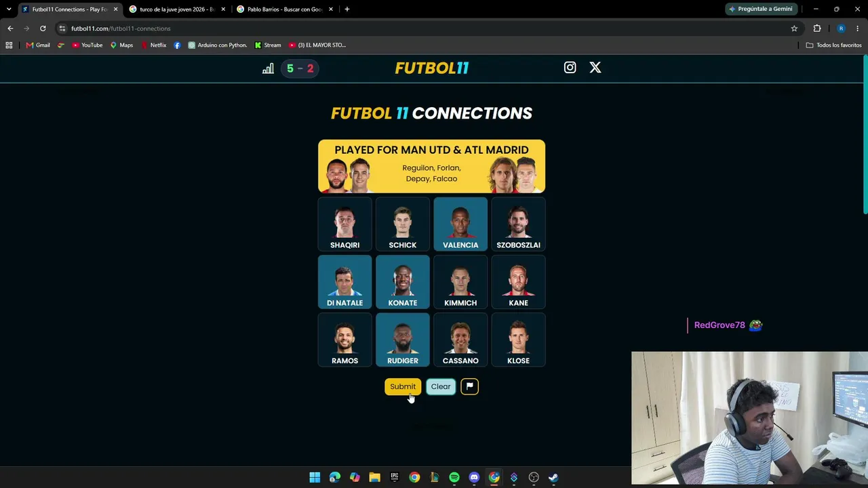The height and width of the screenshot is (488, 868).
Task: Open the statistics bar chart icon
Action: tap(268, 68)
